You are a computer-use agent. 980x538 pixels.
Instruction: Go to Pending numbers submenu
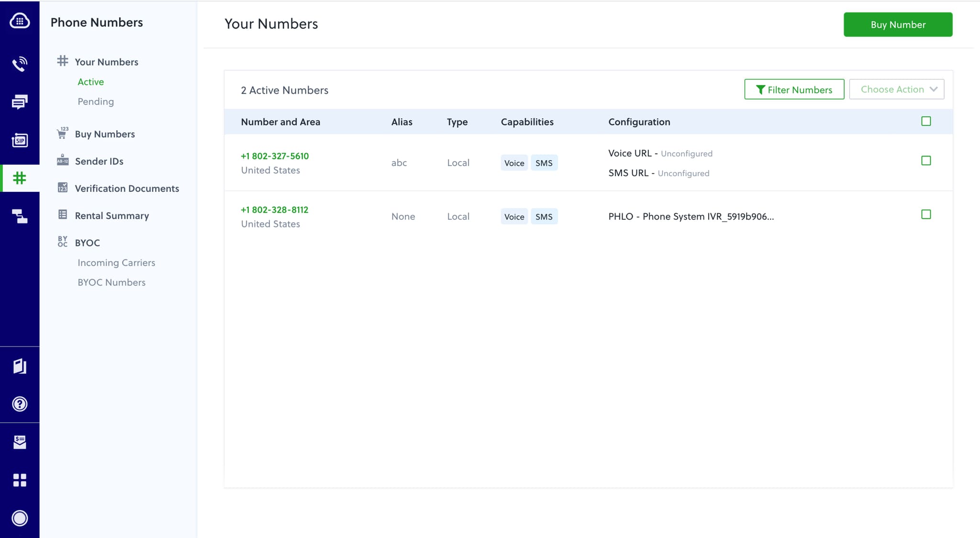[96, 101]
